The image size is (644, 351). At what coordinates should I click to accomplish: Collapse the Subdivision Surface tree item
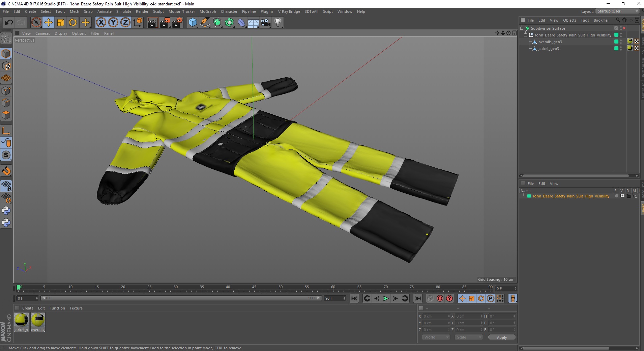(x=522, y=28)
